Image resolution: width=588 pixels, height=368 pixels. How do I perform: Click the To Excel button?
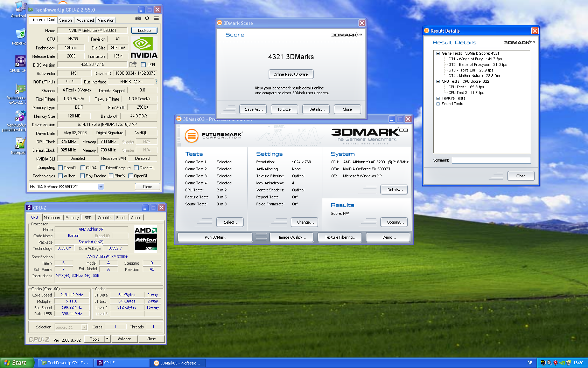[284, 109]
